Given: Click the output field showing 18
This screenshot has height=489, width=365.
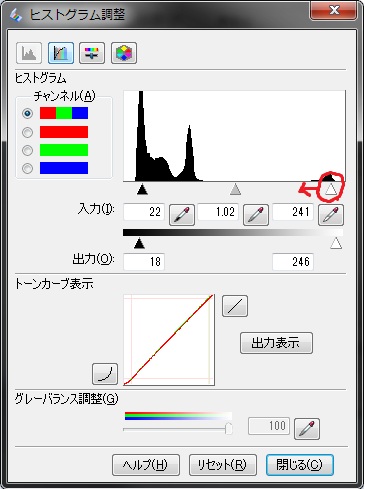Looking at the screenshot, I should point(144,262).
